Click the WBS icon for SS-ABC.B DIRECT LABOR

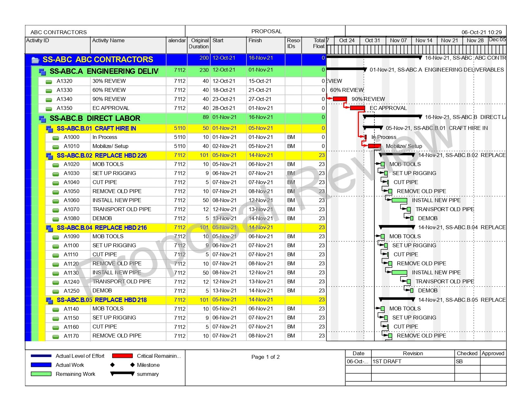click(42, 119)
